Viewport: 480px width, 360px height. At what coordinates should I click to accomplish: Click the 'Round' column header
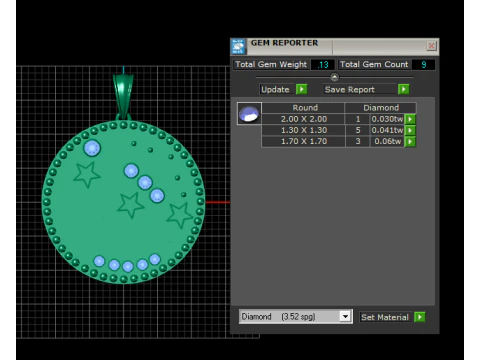[x=303, y=108]
